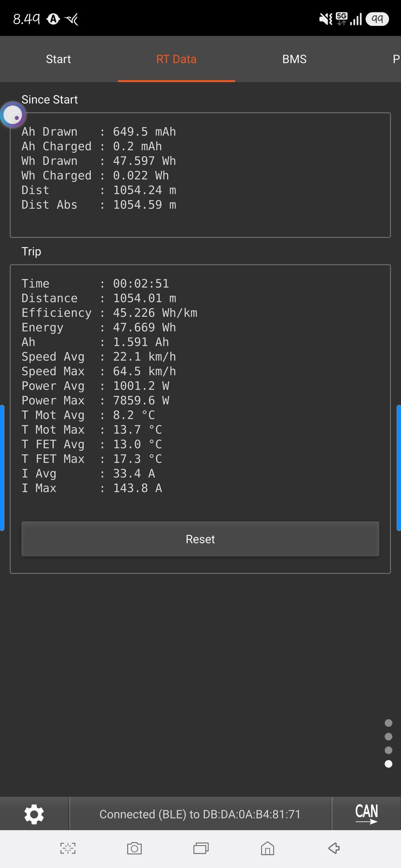Open the BMS tab
This screenshot has height=868, width=401.
point(294,59)
